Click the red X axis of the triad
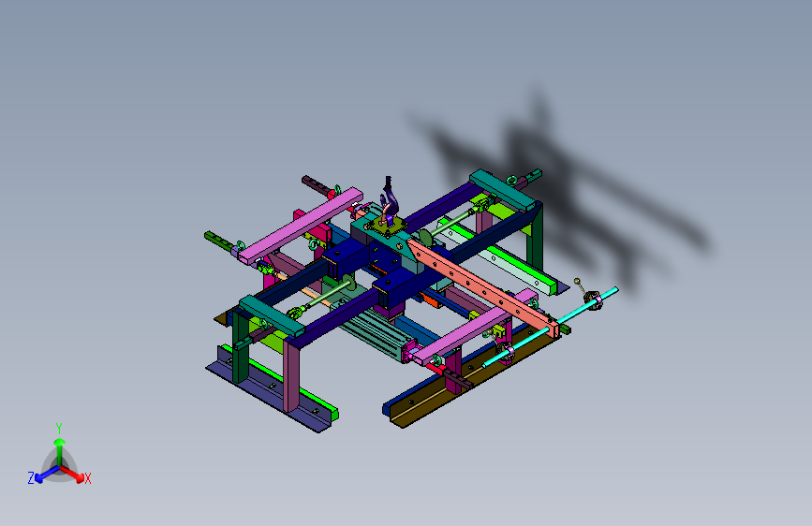 pyautogui.click(x=72, y=474)
